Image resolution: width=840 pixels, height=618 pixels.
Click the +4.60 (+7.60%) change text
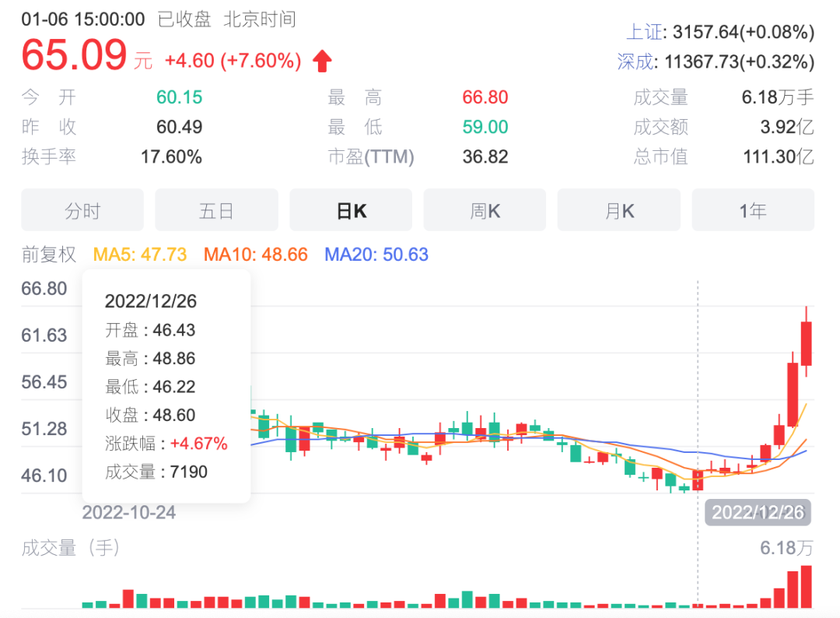[233, 61]
